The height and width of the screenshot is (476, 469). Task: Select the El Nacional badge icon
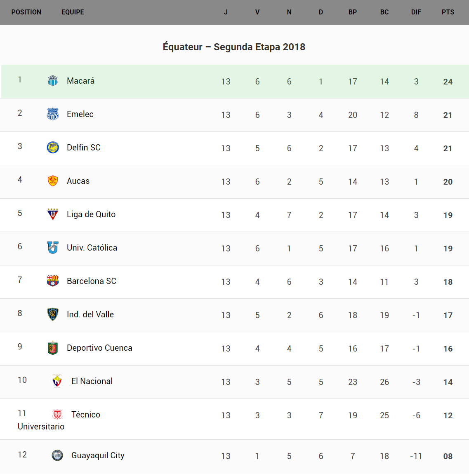pos(57,381)
